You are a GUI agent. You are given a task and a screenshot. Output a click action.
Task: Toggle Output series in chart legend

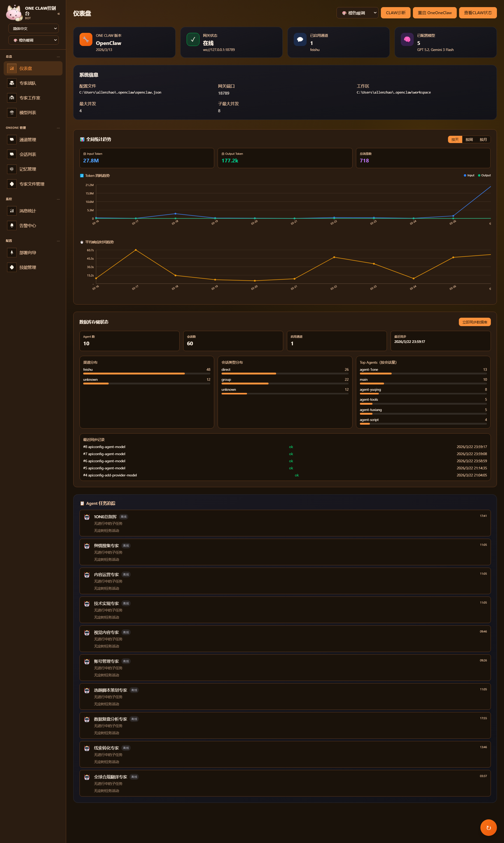coord(484,175)
